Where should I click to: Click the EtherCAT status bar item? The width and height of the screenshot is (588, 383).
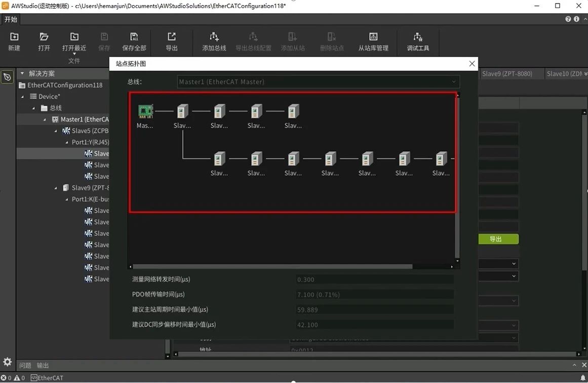pos(47,378)
